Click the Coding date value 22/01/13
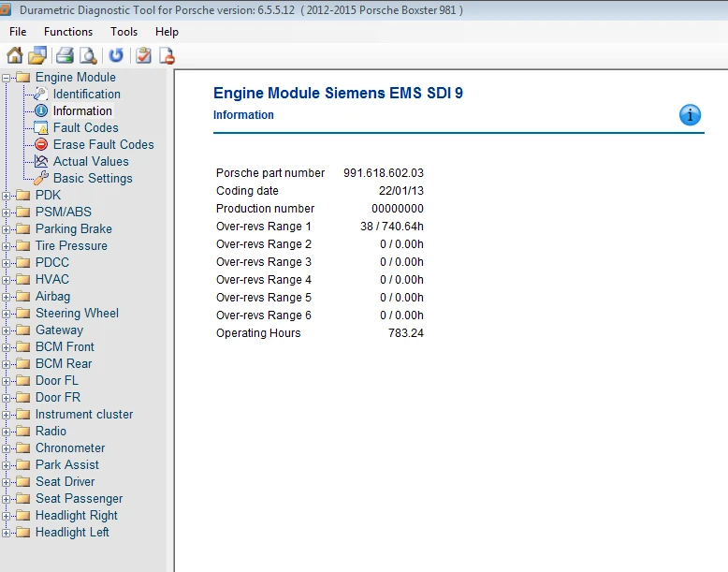The width and height of the screenshot is (728, 572). (x=401, y=191)
